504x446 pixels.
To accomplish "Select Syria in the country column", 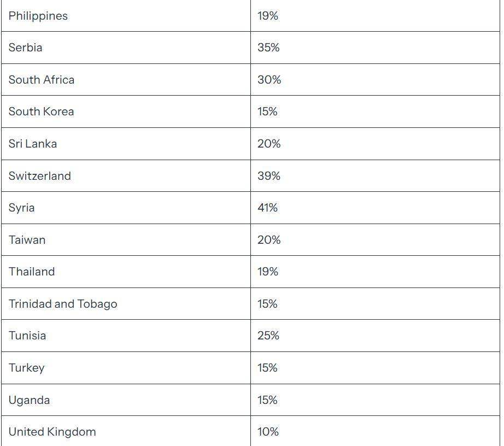I will 21,208.
